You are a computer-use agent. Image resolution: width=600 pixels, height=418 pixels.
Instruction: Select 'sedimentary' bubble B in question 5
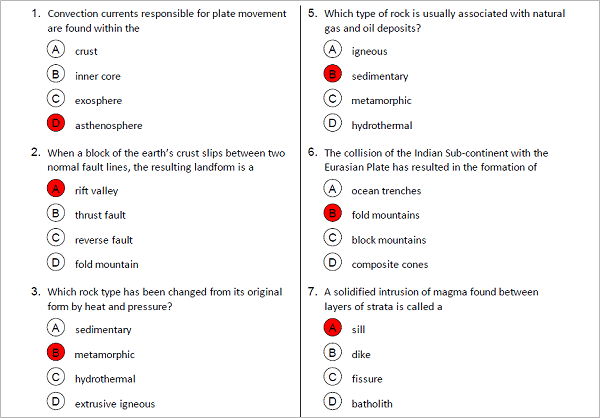pos(333,75)
